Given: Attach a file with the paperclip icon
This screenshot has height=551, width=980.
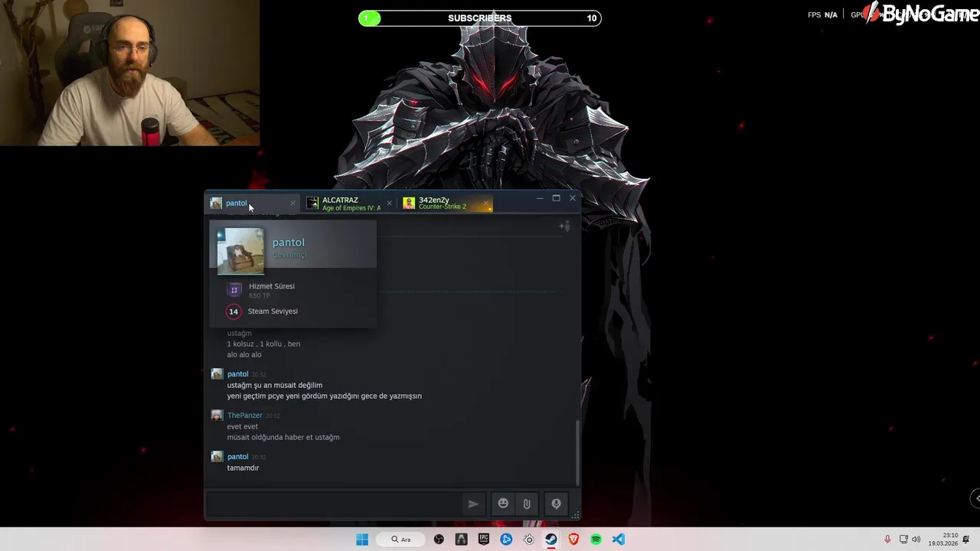Looking at the screenshot, I should [x=527, y=504].
